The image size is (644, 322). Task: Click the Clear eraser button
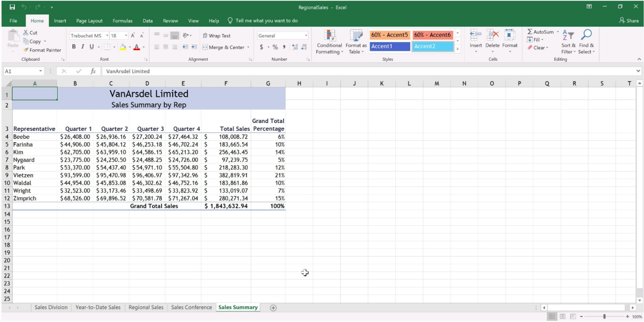pos(538,48)
